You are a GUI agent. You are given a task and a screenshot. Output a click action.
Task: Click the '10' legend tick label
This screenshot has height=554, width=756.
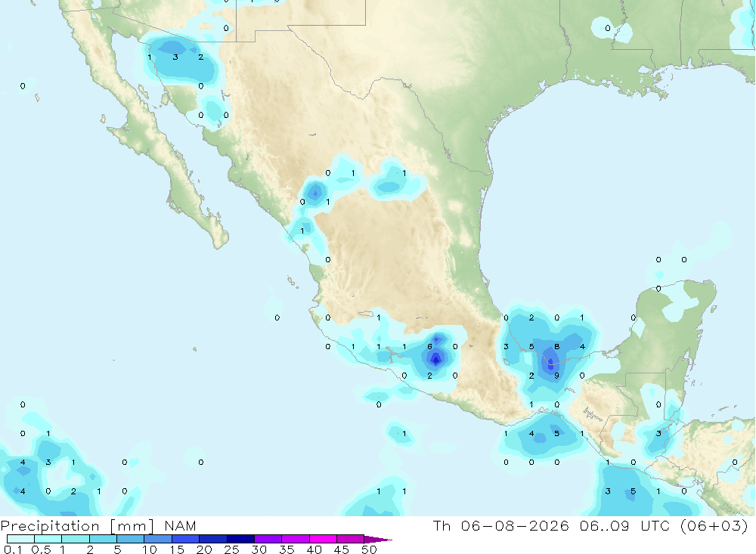pyautogui.click(x=149, y=549)
